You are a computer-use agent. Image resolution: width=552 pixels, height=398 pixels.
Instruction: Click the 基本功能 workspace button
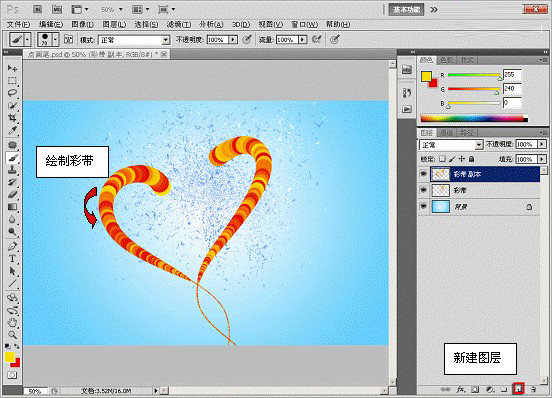point(406,10)
